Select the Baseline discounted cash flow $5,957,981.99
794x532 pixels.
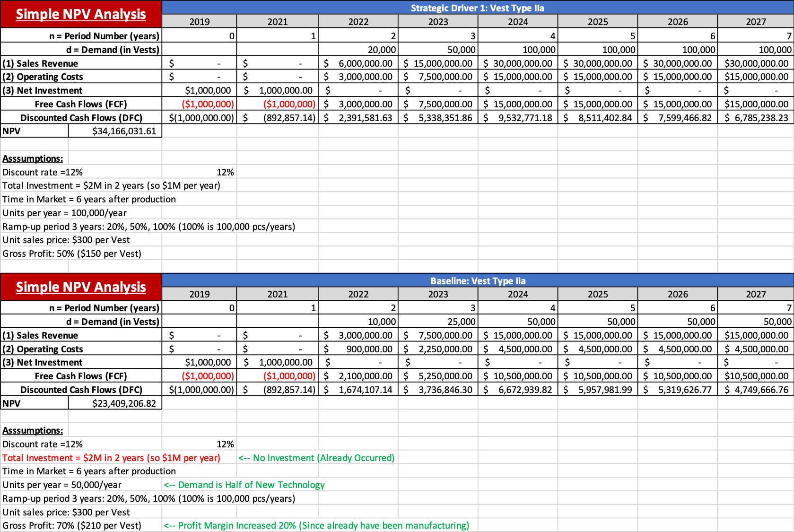(x=598, y=390)
